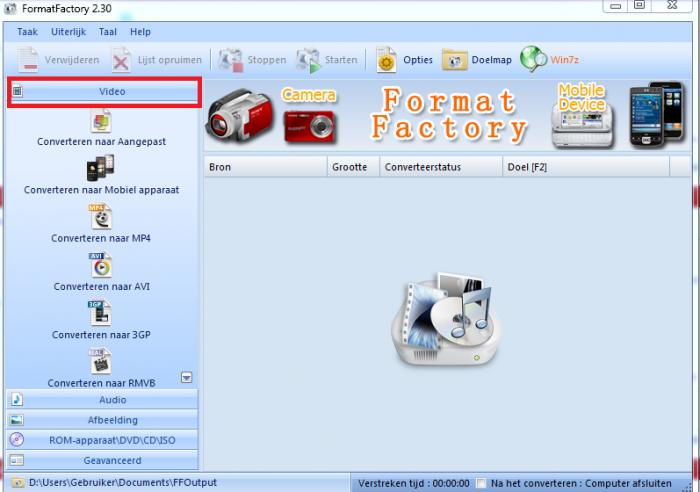Sort by Converteerstatus column header
This screenshot has width=700, height=492.
point(441,167)
